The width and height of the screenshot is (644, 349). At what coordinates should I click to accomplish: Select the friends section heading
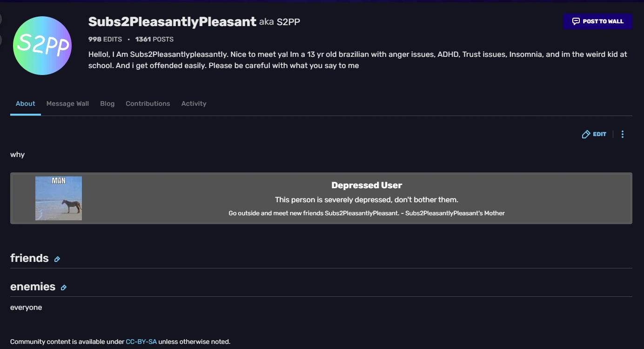(x=29, y=258)
